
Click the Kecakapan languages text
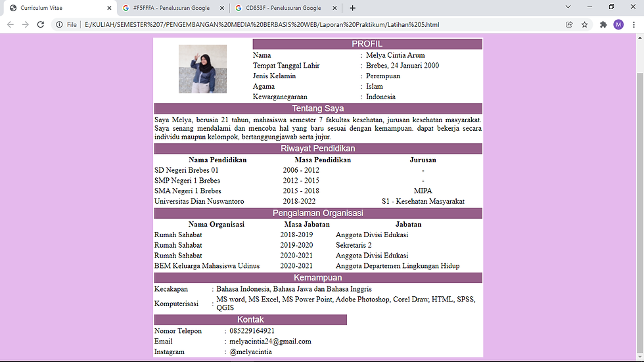pos(294,289)
